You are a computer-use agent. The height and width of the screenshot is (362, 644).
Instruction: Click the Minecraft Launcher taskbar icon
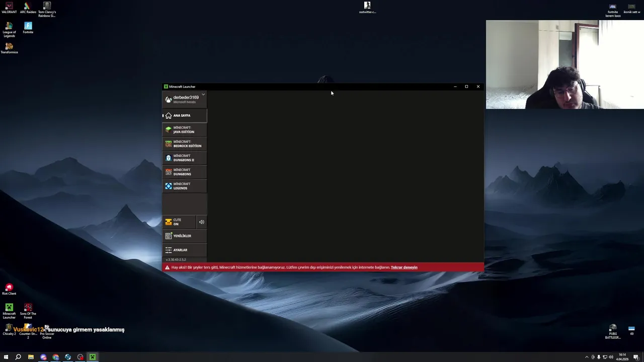[93, 357]
